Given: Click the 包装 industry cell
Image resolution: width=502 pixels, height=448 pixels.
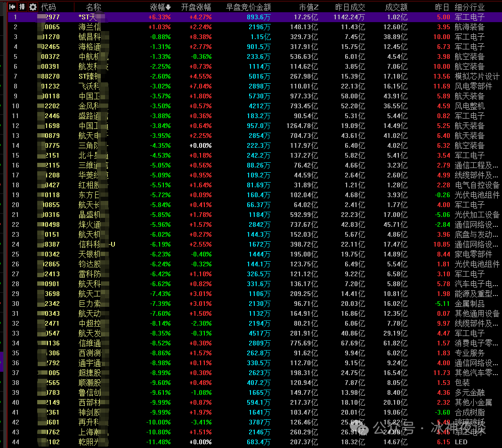Looking at the screenshot, I should [462, 383].
